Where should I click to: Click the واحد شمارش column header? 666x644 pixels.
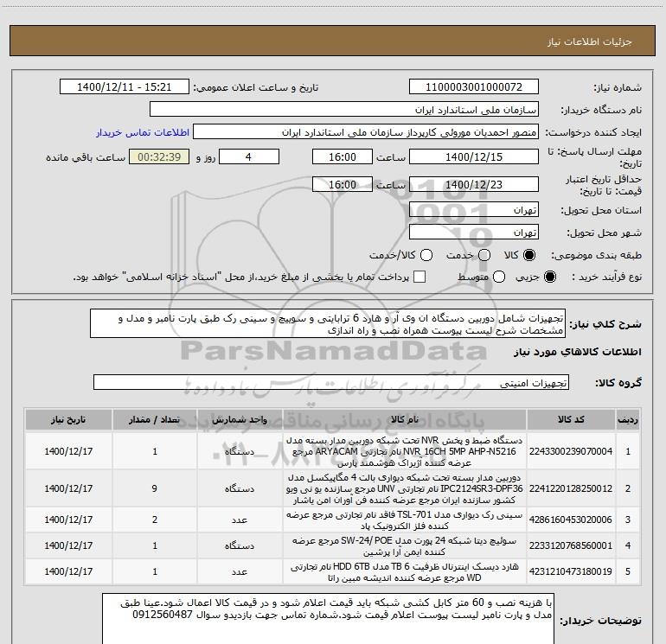[x=240, y=420]
